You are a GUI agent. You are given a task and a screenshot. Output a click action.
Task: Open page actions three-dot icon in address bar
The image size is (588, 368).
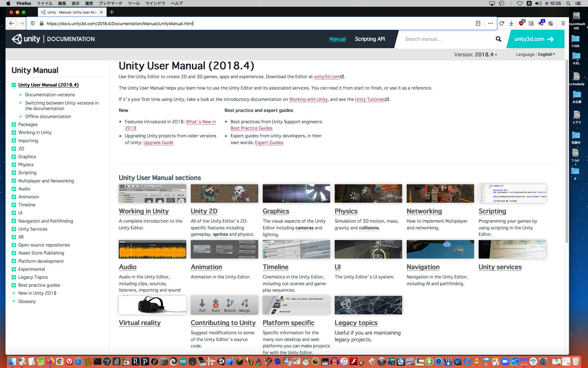[x=490, y=23]
